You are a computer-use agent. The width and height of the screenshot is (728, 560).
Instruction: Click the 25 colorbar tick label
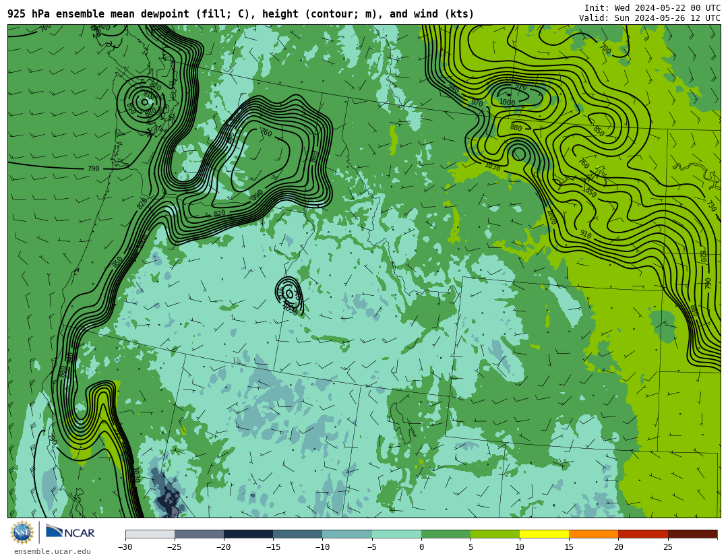[x=667, y=547]
